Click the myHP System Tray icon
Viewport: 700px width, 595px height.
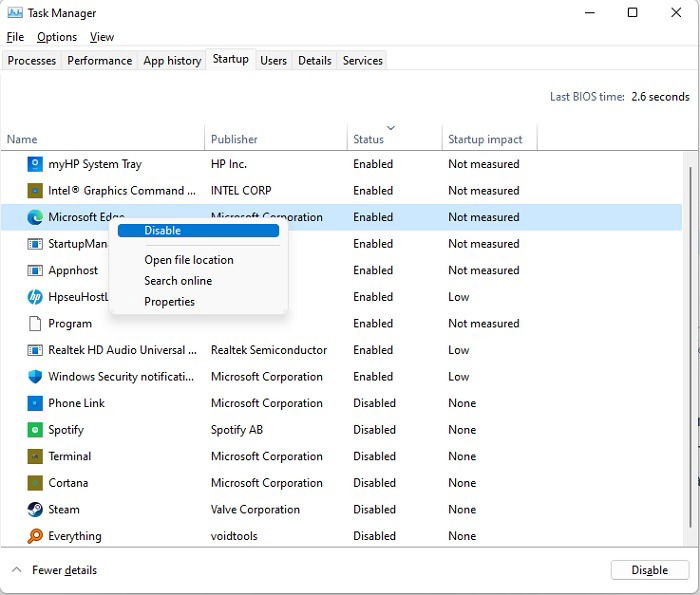pyautogui.click(x=35, y=164)
